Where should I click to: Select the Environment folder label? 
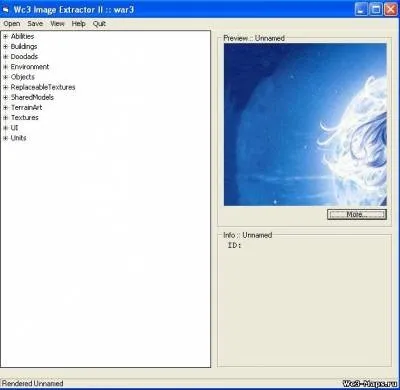click(x=30, y=67)
